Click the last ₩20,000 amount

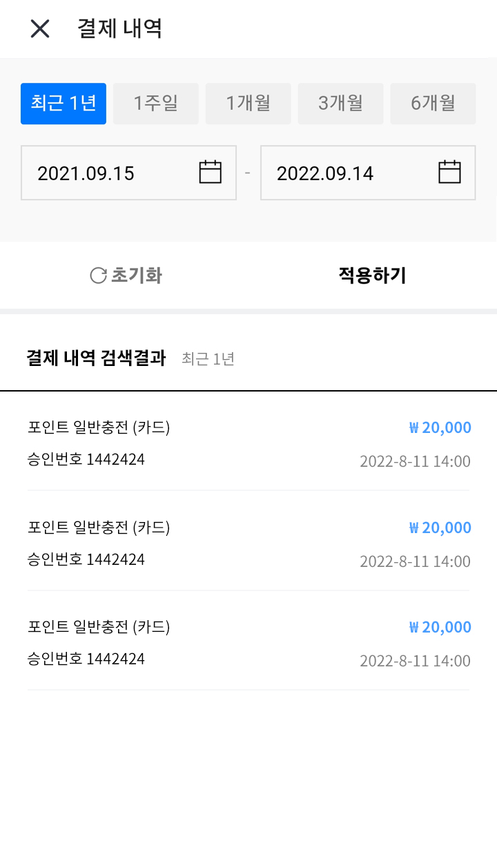[440, 628]
